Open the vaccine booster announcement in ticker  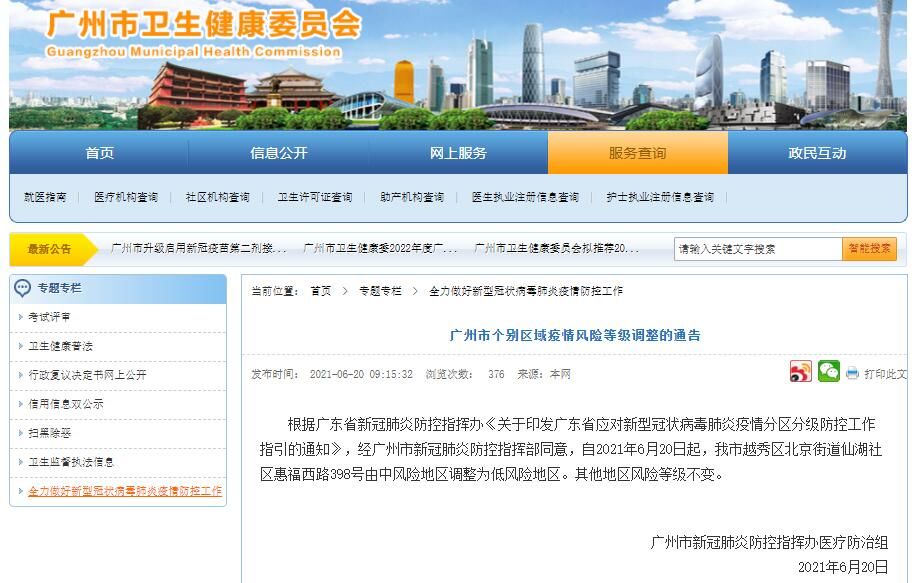click(x=198, y=248)
